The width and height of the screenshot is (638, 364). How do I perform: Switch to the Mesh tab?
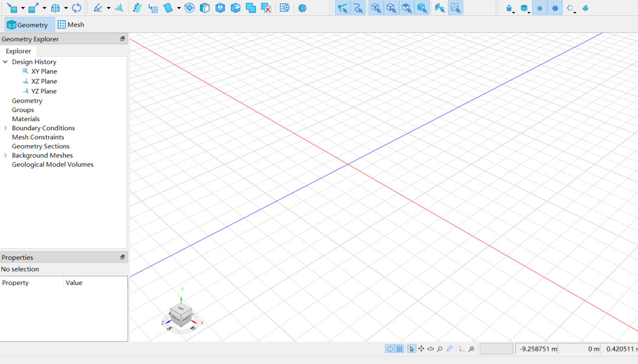pyautogui.click(x=70, y=25)
